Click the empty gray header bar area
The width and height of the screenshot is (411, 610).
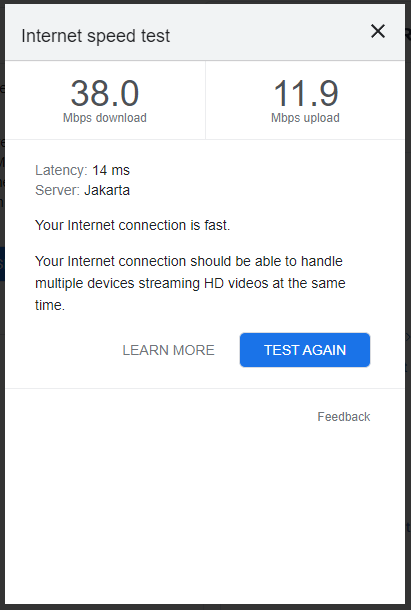[x=269, y=33]
